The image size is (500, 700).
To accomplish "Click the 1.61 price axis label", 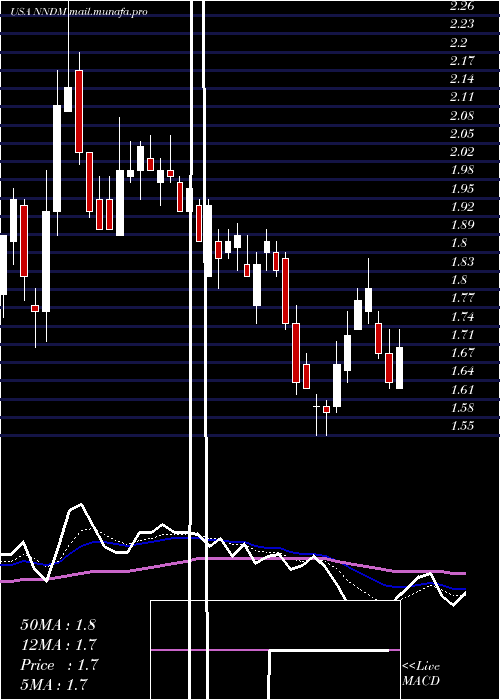I will point(462,390).
